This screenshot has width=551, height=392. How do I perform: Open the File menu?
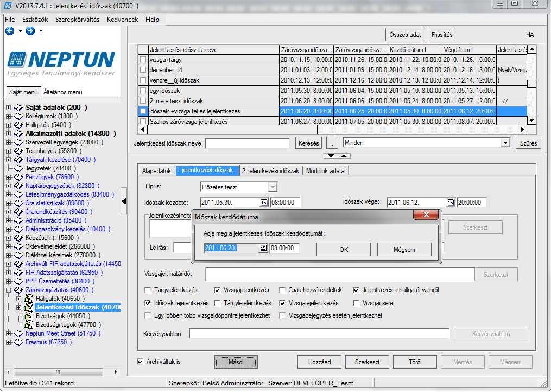10,20
